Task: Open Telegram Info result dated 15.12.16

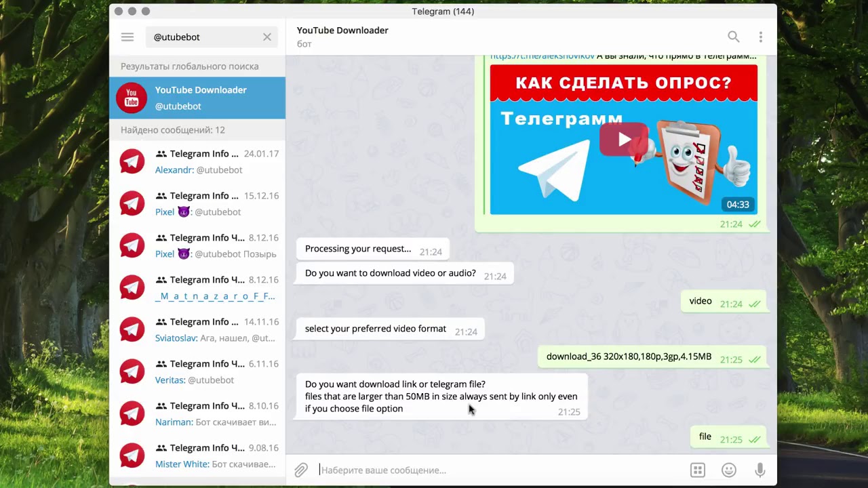Action: [x=197, y=203]
